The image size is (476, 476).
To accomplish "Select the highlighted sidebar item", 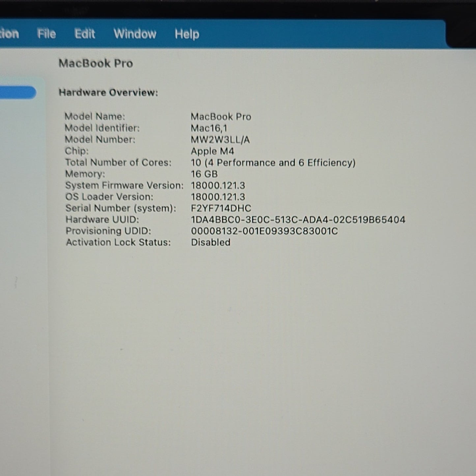I will 18,93.
